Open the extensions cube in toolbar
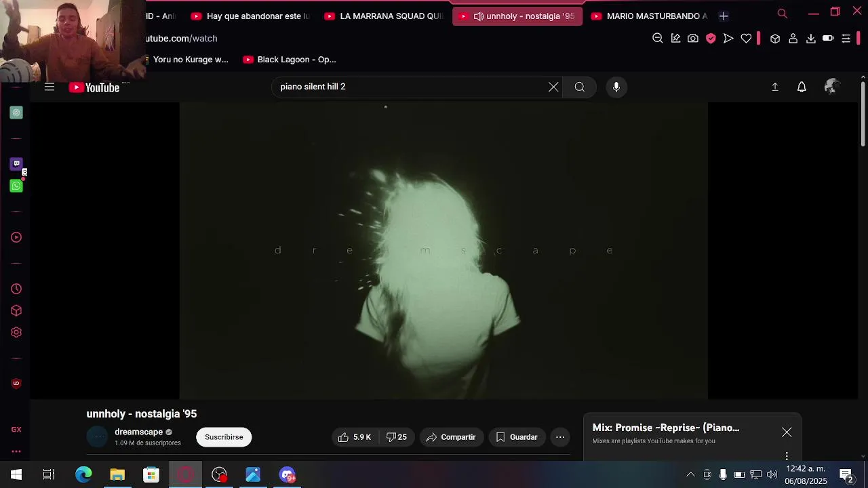This screenshot has height=488, width=868. tap(775, 39)
